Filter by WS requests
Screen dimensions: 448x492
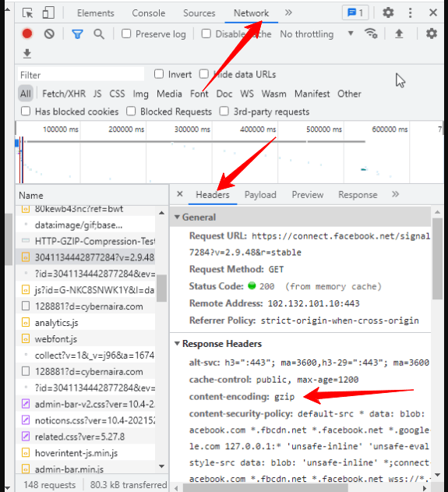(247, 94)
